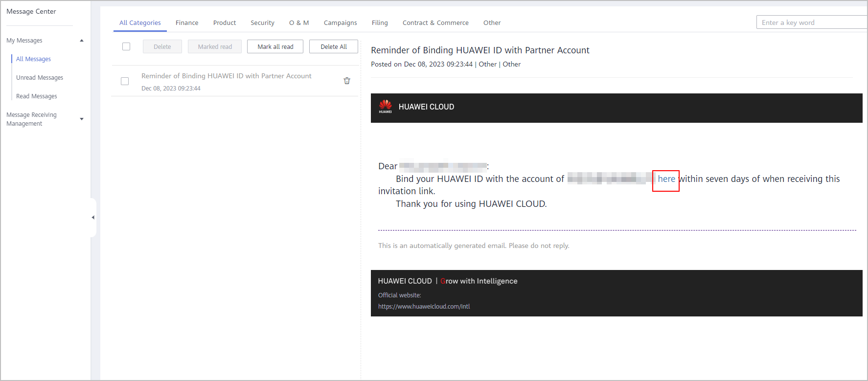Screen dimensions: 868x381
Task: Click the Message Center heading
Action: click(x=31, y=11)
